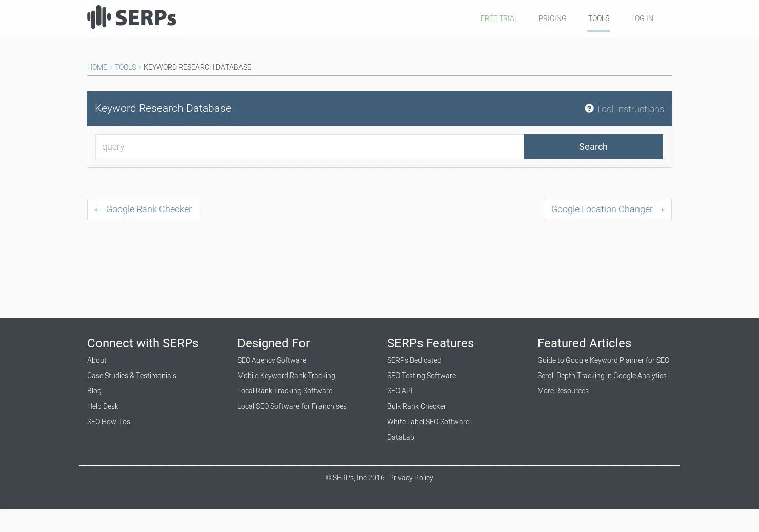Viewport: 759px width, 532px height.
Task: Open the More Resources link
Action: point(563,391)
